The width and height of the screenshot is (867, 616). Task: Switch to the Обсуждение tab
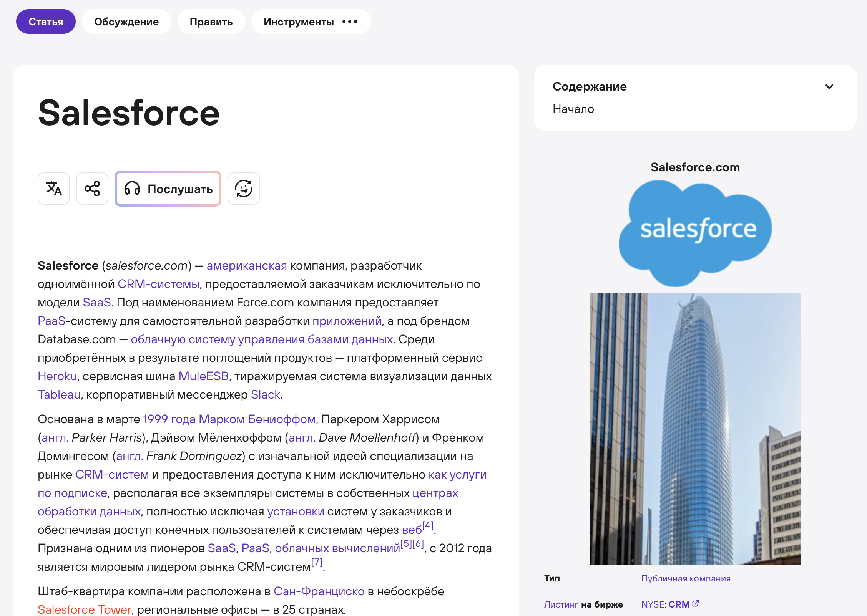[x=126, y=22]
